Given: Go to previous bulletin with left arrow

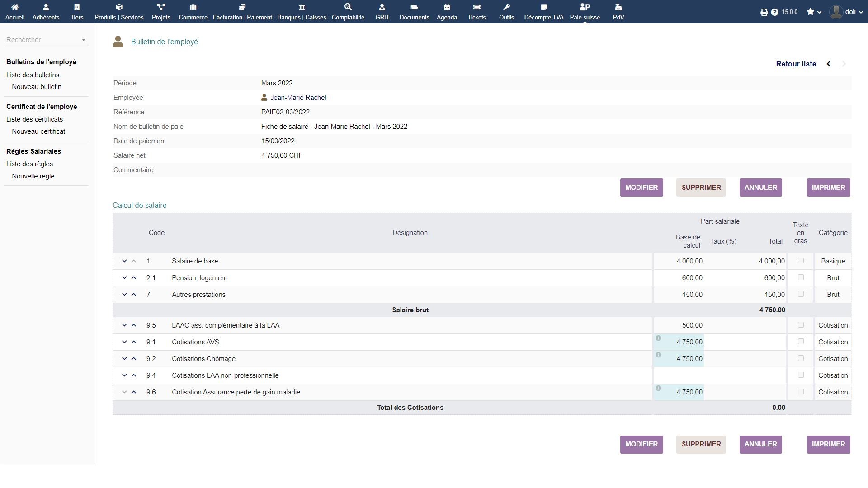Looking at the screenshot, I should tap(829, 64).
